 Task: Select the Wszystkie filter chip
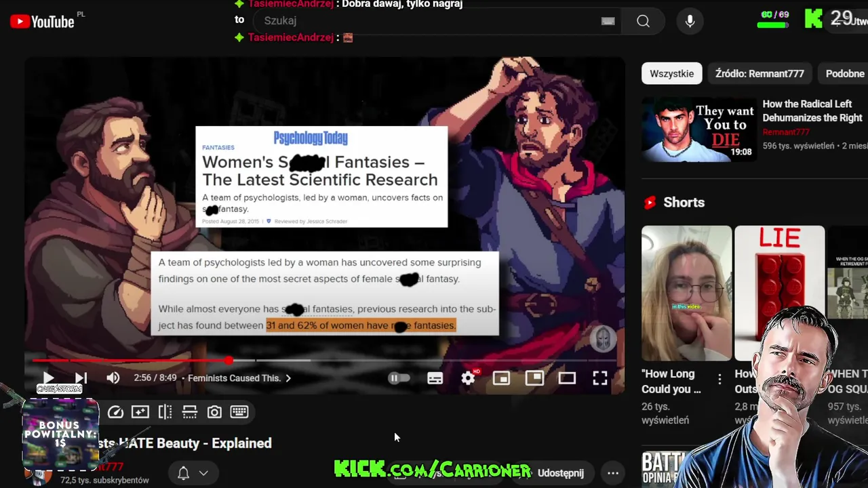pyautogui.click(x=671, y=73)
